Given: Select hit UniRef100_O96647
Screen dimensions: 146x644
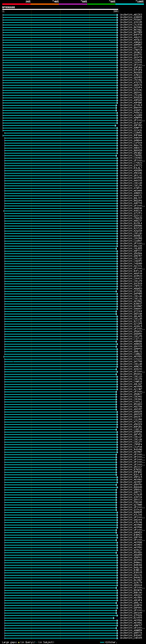Looking at the screenshot, I should tap(131, 309).
